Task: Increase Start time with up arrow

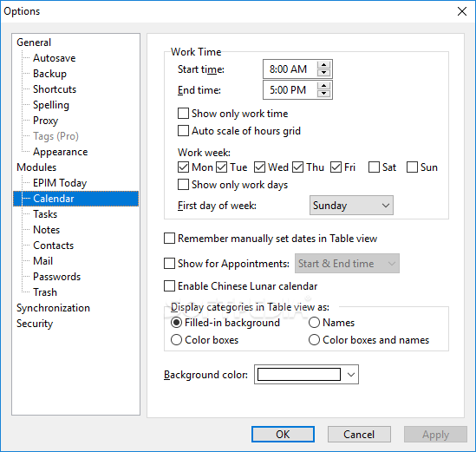Action: [x=324, y=65]
